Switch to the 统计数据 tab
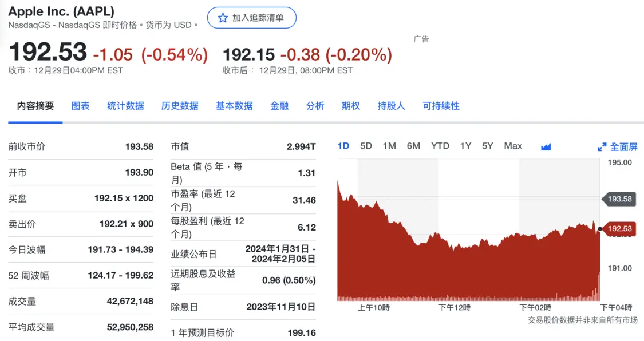The height and width of the screenshot is (341, 644). [x=125, y=106]
